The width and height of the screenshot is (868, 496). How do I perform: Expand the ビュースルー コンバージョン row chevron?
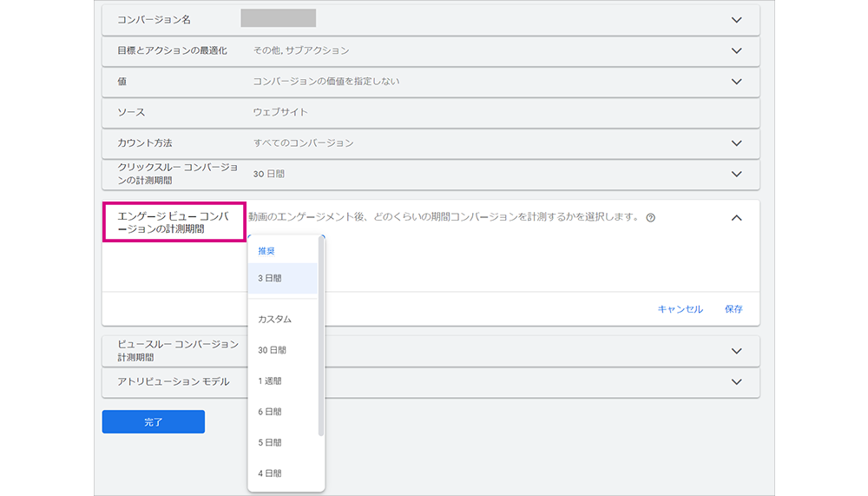[736, 351]
